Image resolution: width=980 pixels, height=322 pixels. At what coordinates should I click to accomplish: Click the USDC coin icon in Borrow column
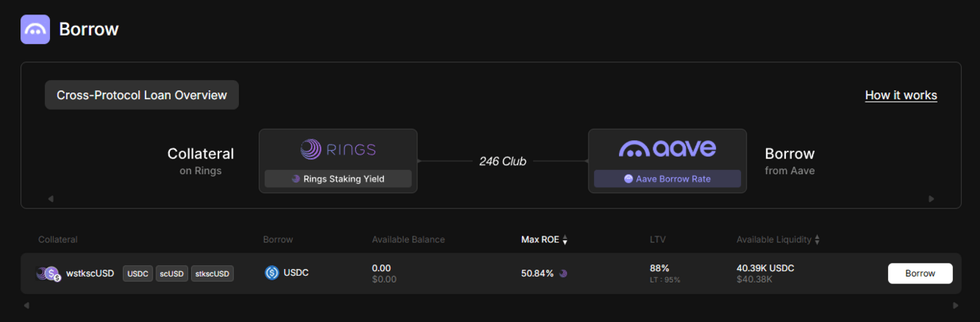(272, 273)
